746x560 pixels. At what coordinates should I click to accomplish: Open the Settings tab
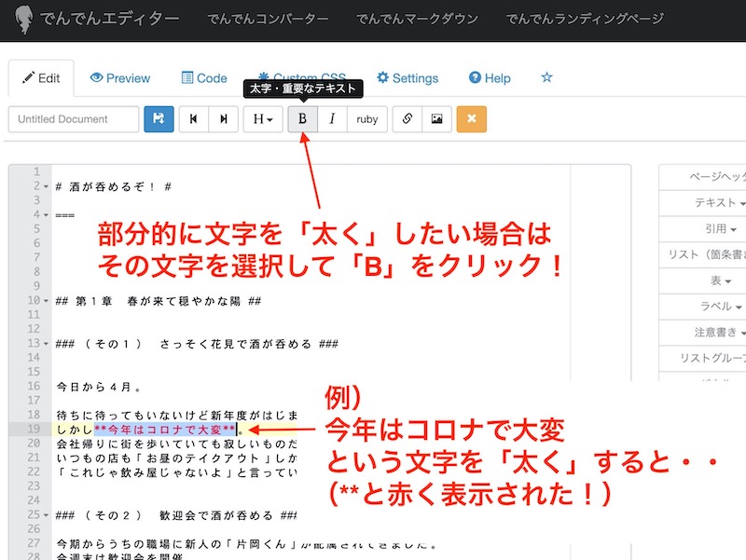pos(407,78)
